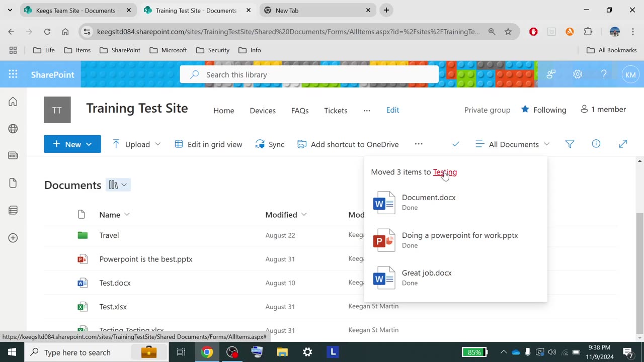Open My sites globe icon in left rail
The width and height of the screenshot is (644, 362).
point(13,129)
